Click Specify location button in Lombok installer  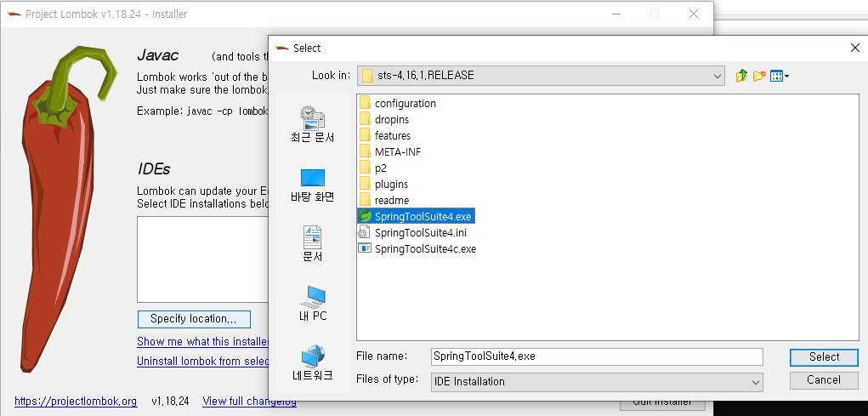(x=194, y=319)
